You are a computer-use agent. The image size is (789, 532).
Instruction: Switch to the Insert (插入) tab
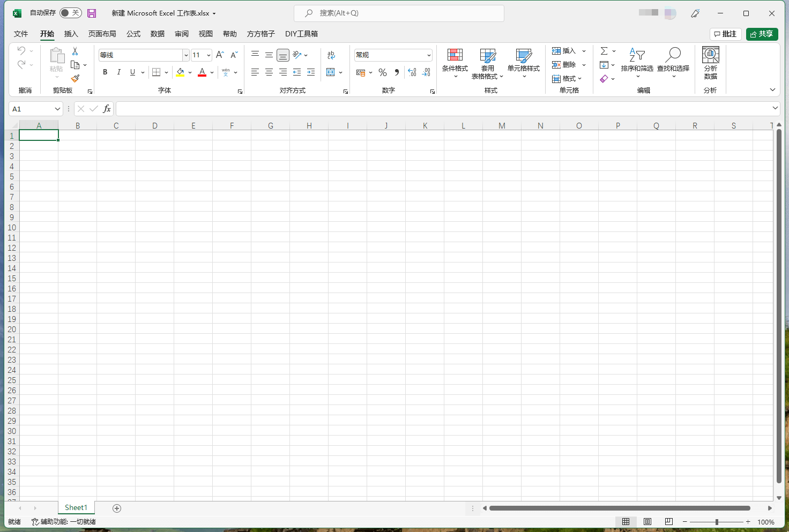(x=71, y=34)
